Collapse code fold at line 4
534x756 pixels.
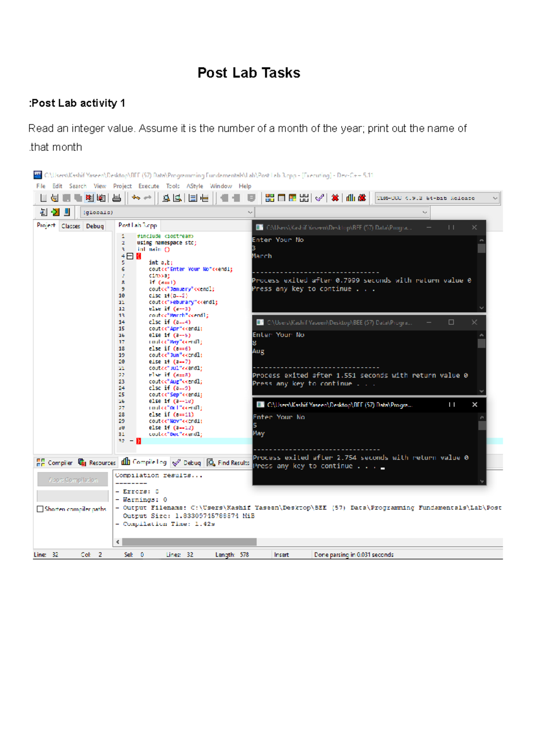point(129,256)
